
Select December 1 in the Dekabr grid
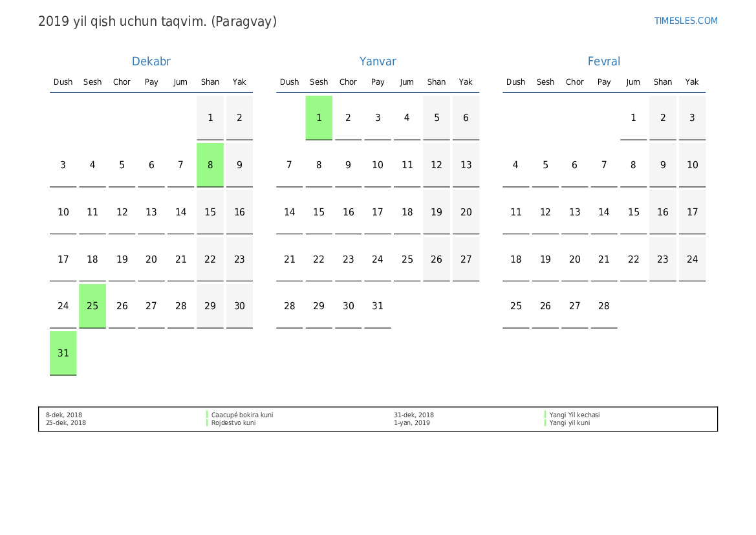[210, 118]
